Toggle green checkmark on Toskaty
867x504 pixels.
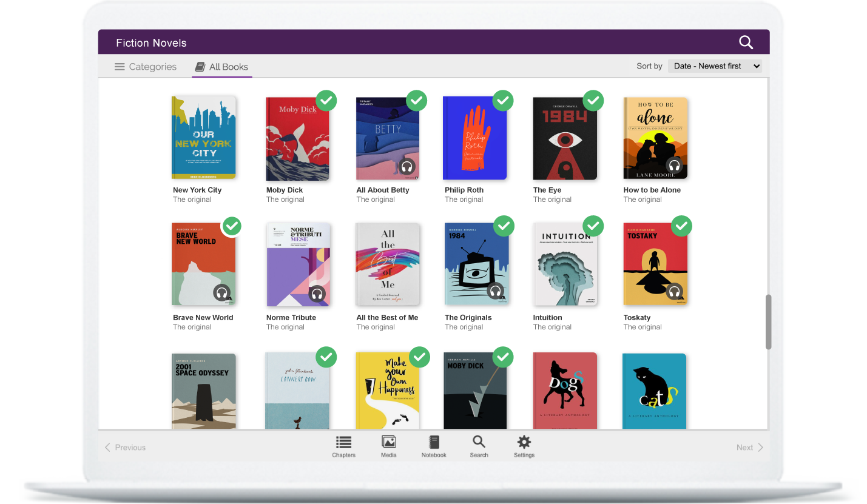(x=681, y=226)
